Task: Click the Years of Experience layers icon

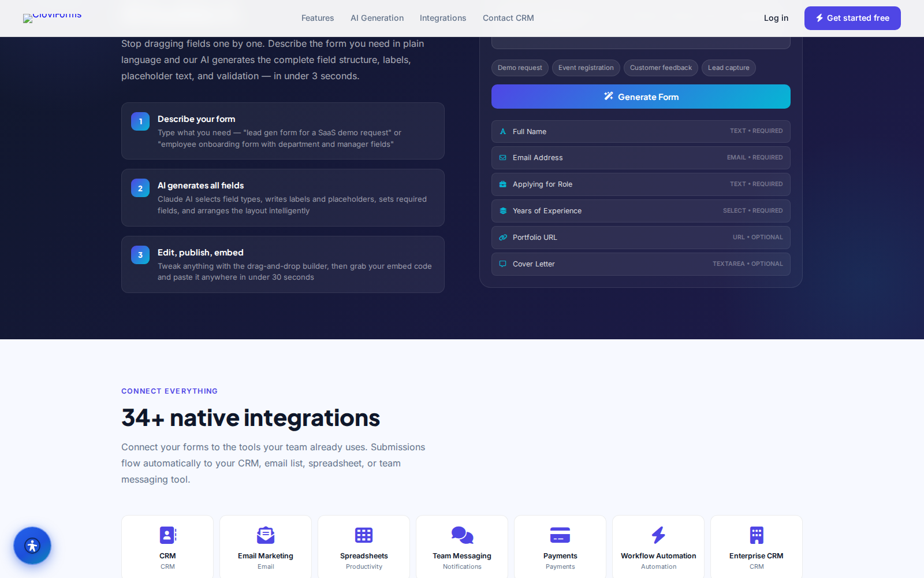Action: coord(503,211)
